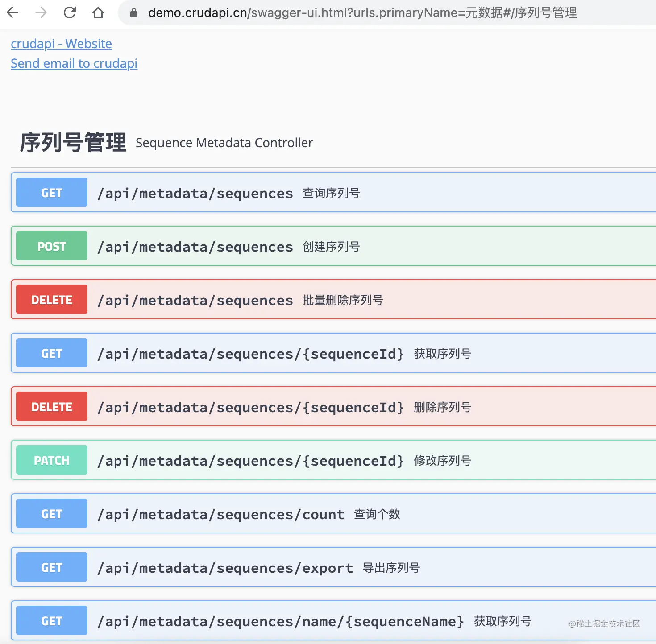Viewport: 656px width, 644px height.
Task: Click the POST badge for creating a sequence
Action: [x=51, y=246]
